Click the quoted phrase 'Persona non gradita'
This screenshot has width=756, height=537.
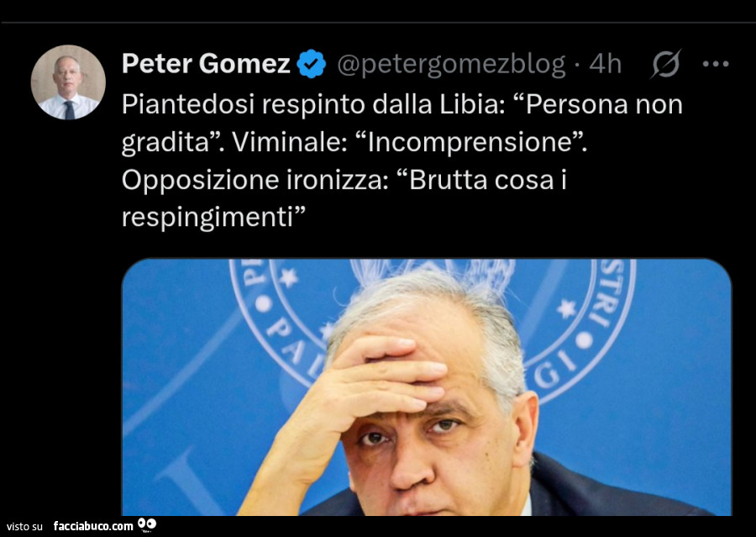pos(402,123)
